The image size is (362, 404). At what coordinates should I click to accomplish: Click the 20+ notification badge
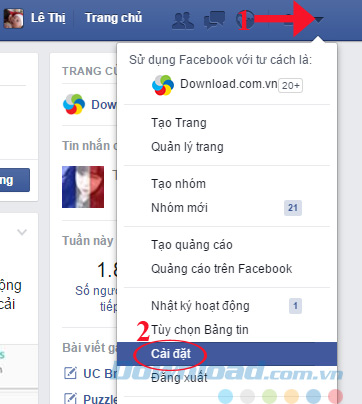291,85
